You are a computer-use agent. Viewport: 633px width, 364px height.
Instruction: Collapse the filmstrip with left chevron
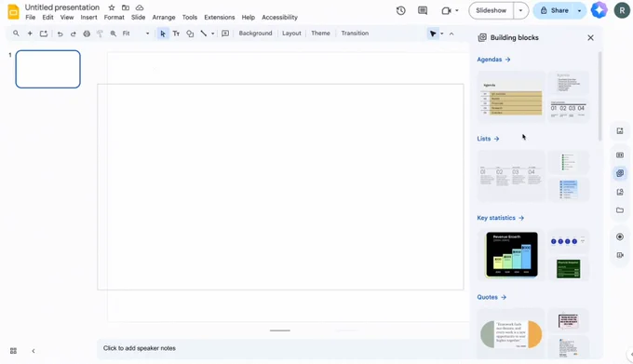[x=34, y=351]
